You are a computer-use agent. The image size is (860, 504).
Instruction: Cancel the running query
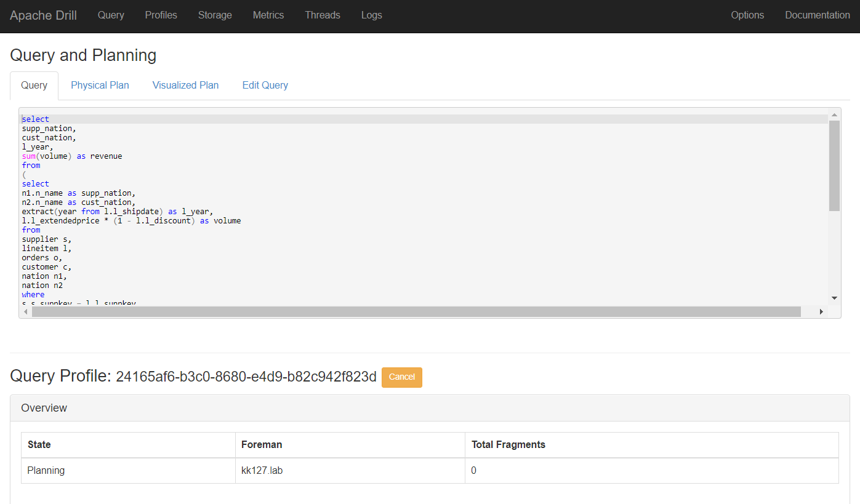[x=402, y=377]
